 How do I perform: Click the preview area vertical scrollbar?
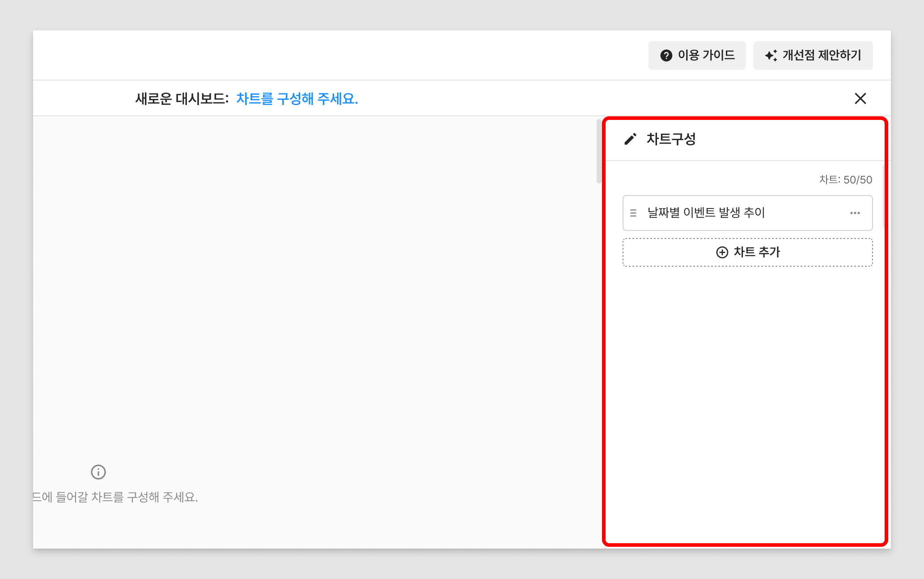599,151
